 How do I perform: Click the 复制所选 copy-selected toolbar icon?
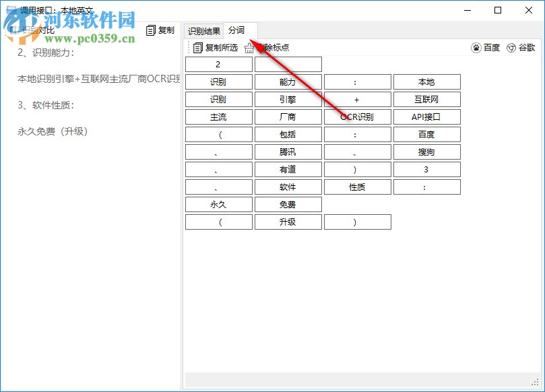point(197,47)
